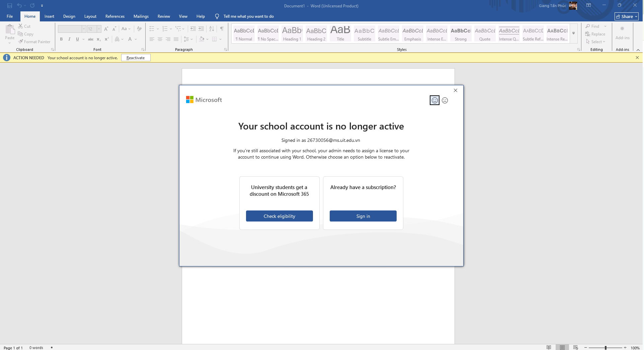Image resolution: width=644 pixels, height=350 pixels.
Task: Switch to the References tab
Action: (115, 16)
